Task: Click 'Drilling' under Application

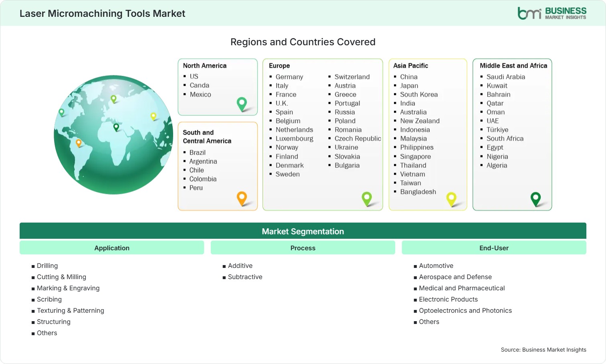Action: tap(47, 265)
